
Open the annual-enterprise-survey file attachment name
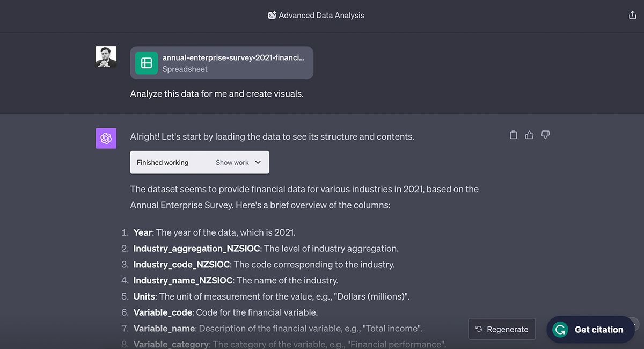pyautogui.click(x=233, y=57)
